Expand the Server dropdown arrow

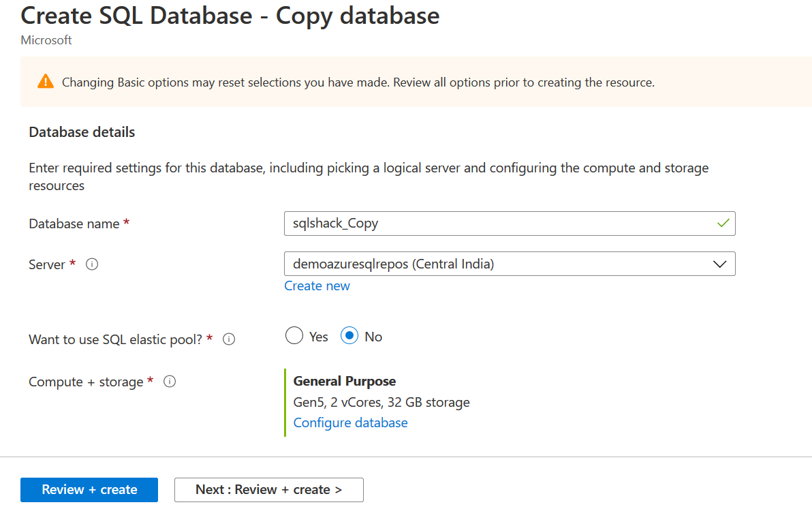719,264
